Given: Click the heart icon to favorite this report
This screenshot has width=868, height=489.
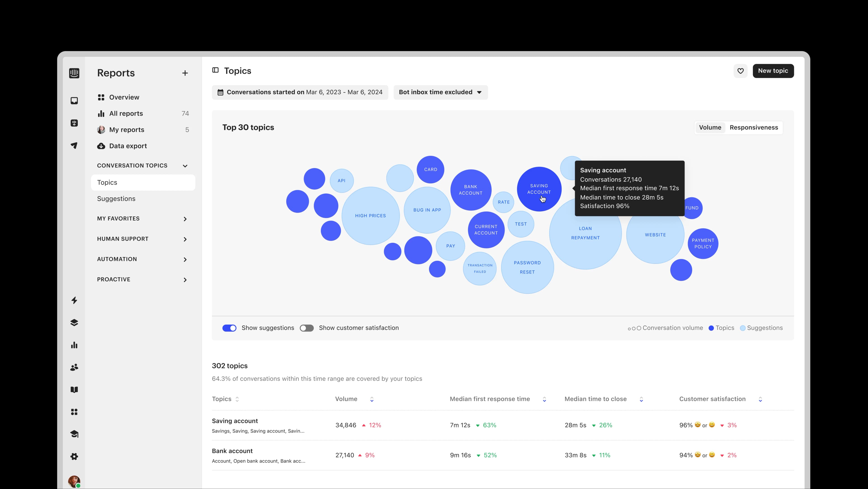Looking at the screenshot, I should 741,71.
